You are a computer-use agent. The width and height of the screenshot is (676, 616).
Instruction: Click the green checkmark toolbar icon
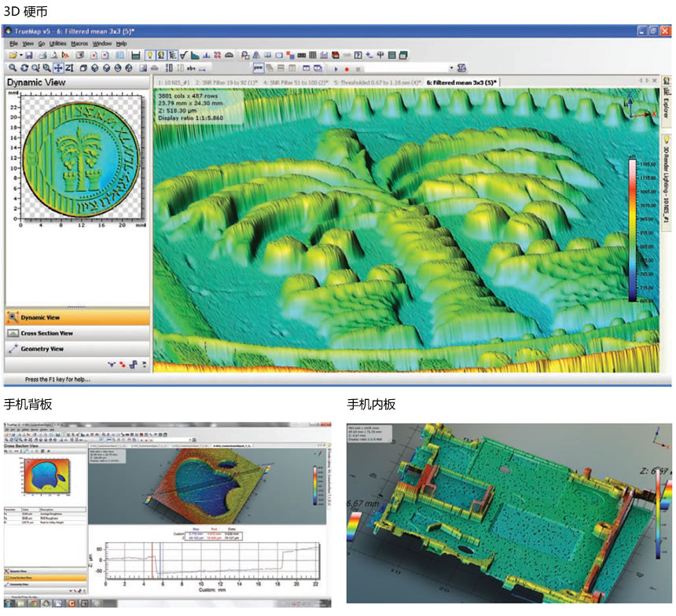click(x=183, y=56)
